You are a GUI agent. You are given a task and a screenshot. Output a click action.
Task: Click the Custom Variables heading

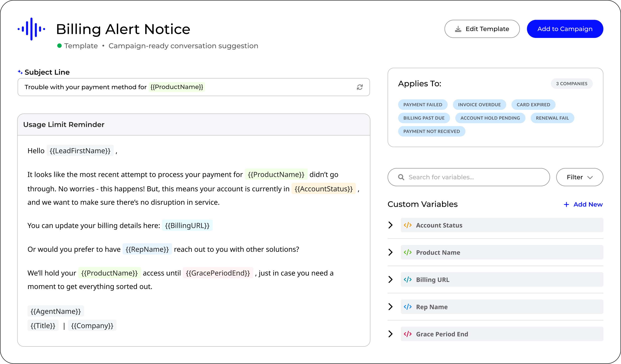(x=422, y=204)
